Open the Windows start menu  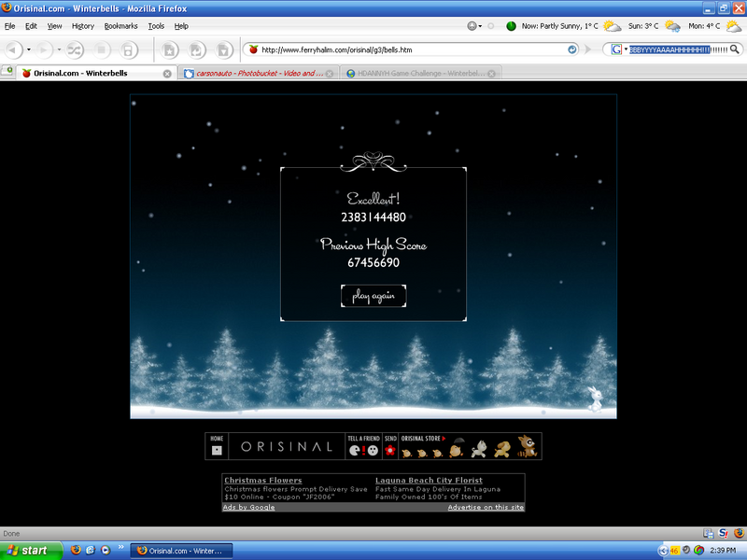[31, 551]
